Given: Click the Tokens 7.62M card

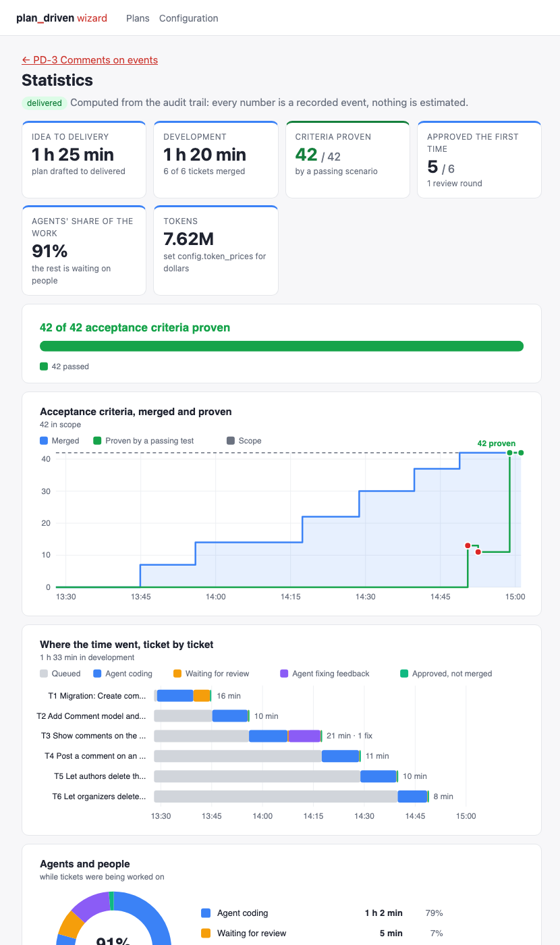Looking at the screenshot, I should click(216, 250).
